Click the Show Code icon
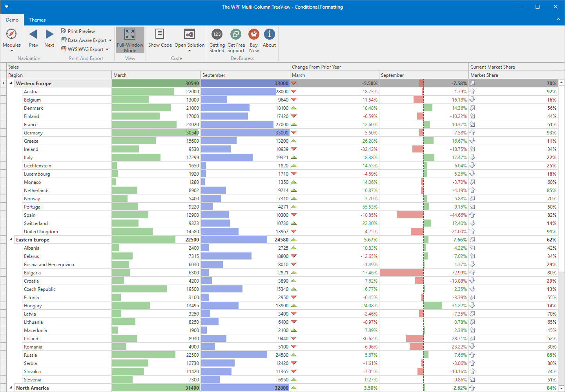Screen dimensions: 565x392 tap(160, 34)
